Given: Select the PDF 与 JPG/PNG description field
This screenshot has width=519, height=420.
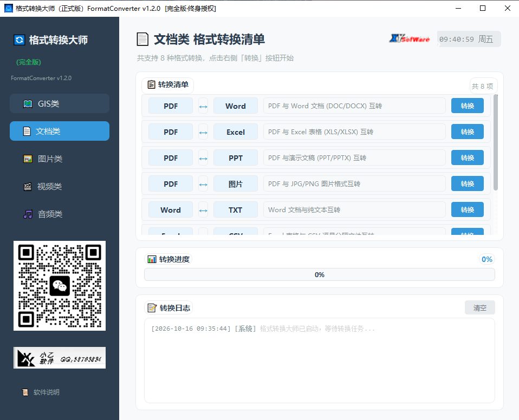Looking at the screenshot, I should [x=354, y=184].
